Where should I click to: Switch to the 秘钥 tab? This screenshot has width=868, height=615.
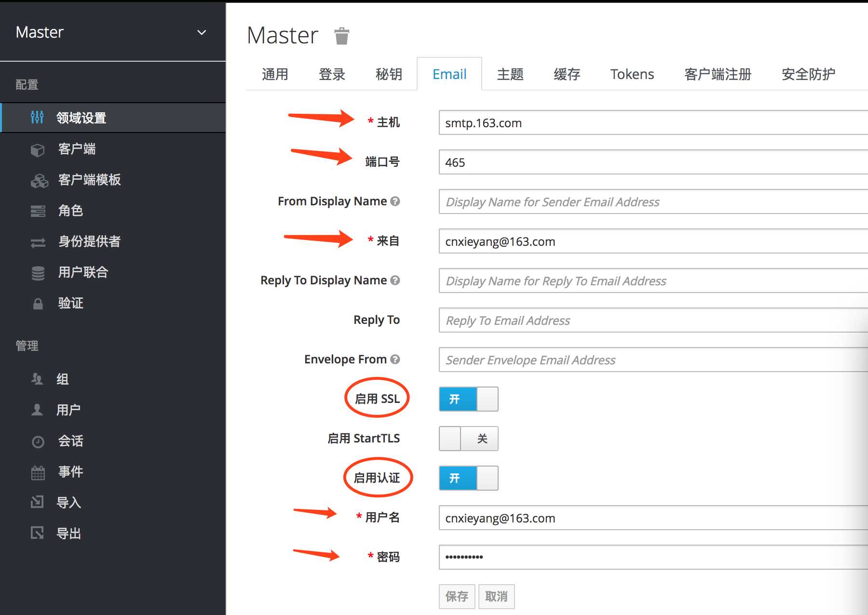click(x=389, y=74)
